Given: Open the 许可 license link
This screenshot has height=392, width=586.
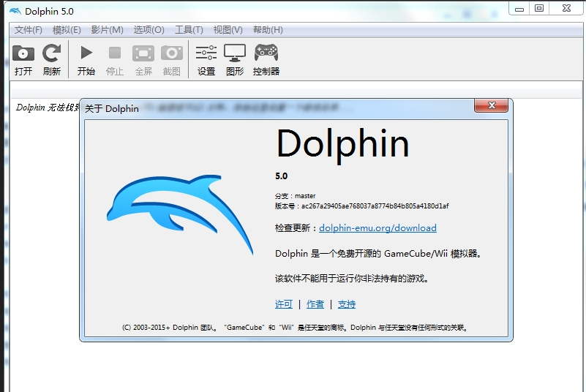Looking at the screenshot, I should point(284,304).
